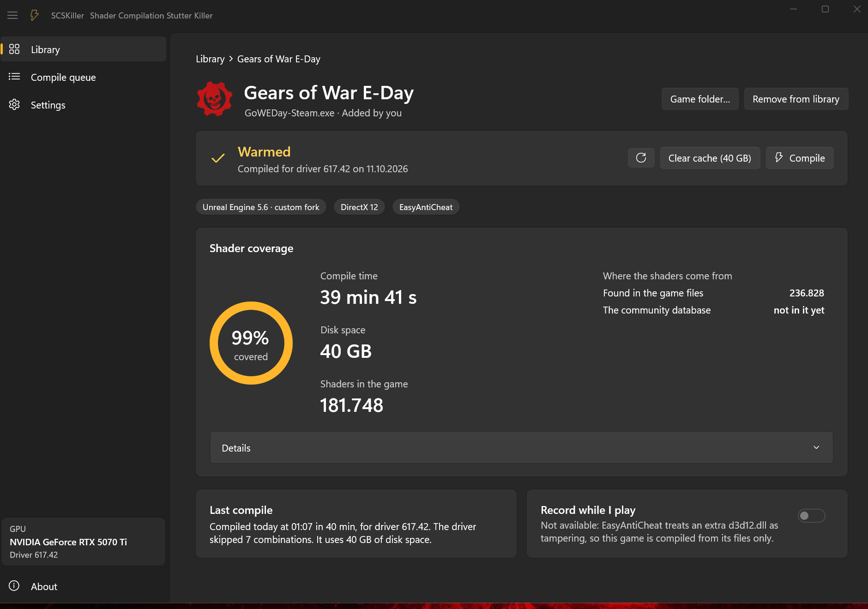Click the yellow Warmed checkmark icon

point(218,158)
